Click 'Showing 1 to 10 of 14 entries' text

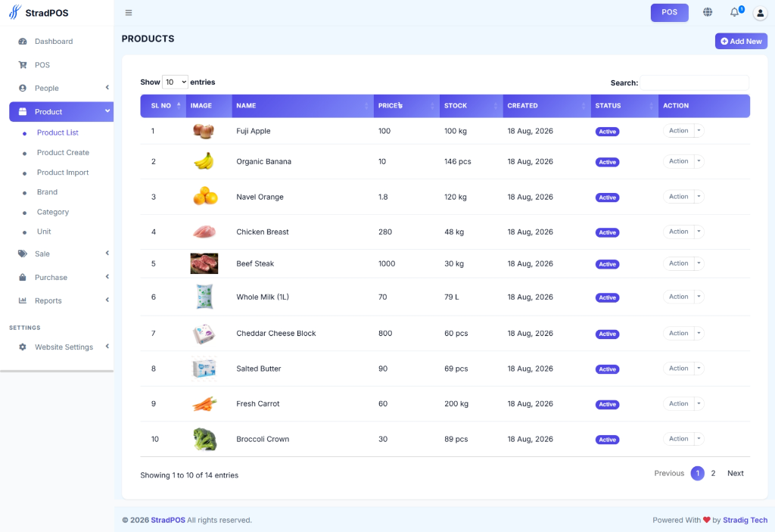(x=189, y=475)
